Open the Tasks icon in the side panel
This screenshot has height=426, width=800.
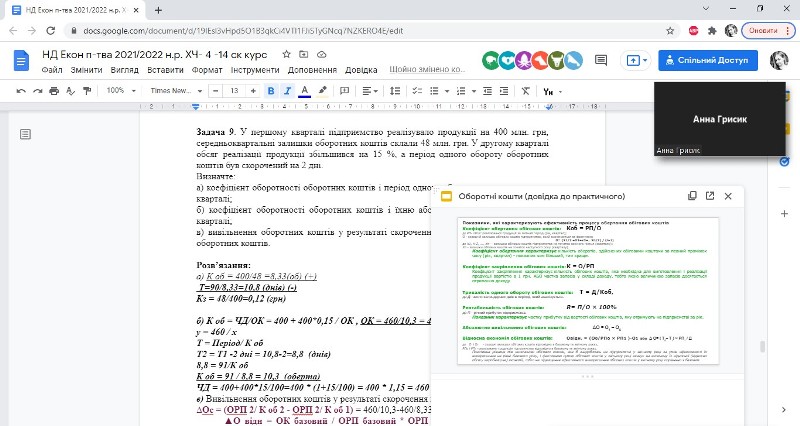[x=784, y=162]
